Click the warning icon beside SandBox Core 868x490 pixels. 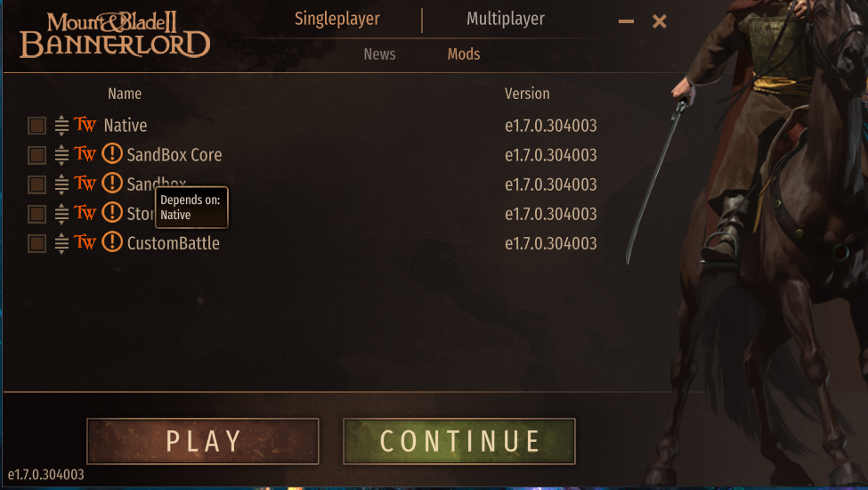pos(112,153)
